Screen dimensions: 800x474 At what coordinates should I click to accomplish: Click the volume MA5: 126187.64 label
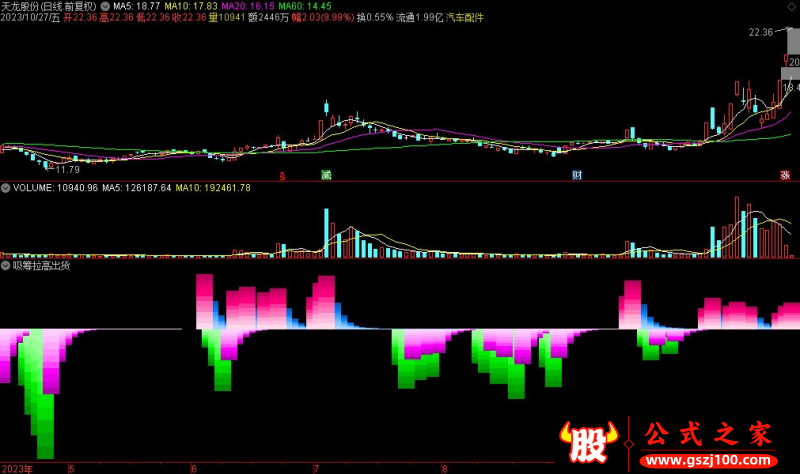click(137, 188)
